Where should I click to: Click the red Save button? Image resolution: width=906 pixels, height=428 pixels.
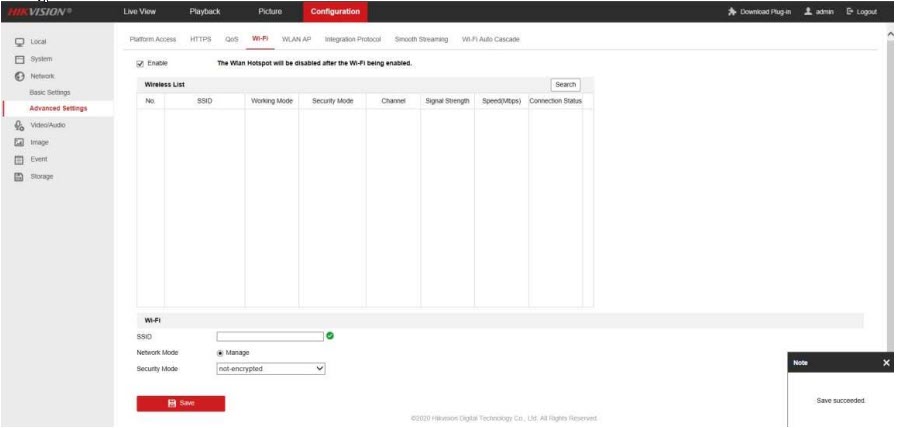click(180, 403)
